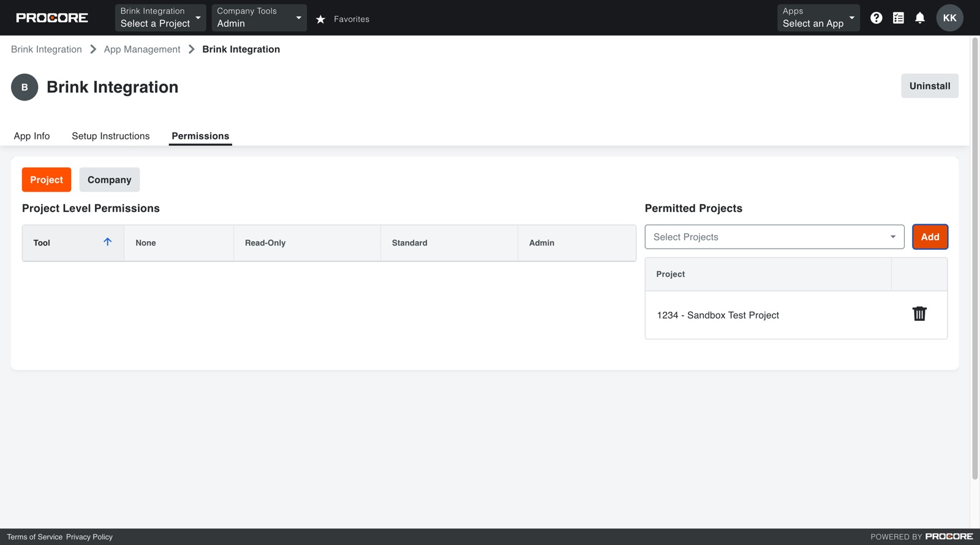Open the Apps Select an App dropdown
The image size is (980, 545).
(818, 18)
